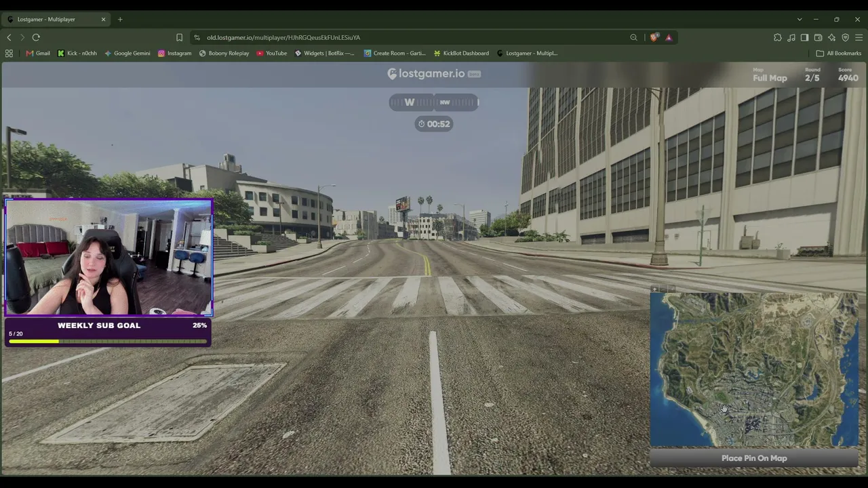
Task: Open the KickBot Dashboard bookmark
Action: tap(461, 53)
